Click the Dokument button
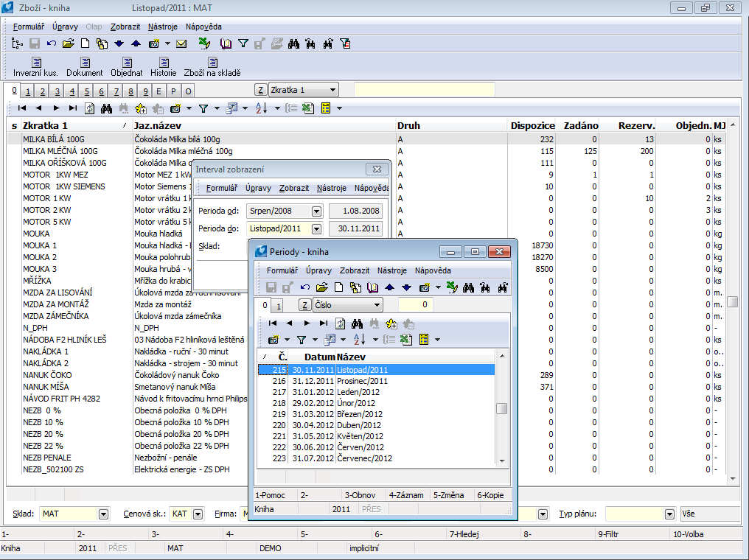The width and height of the screenshot is (749, 560). pyautogui.click(x=85, y=66)
